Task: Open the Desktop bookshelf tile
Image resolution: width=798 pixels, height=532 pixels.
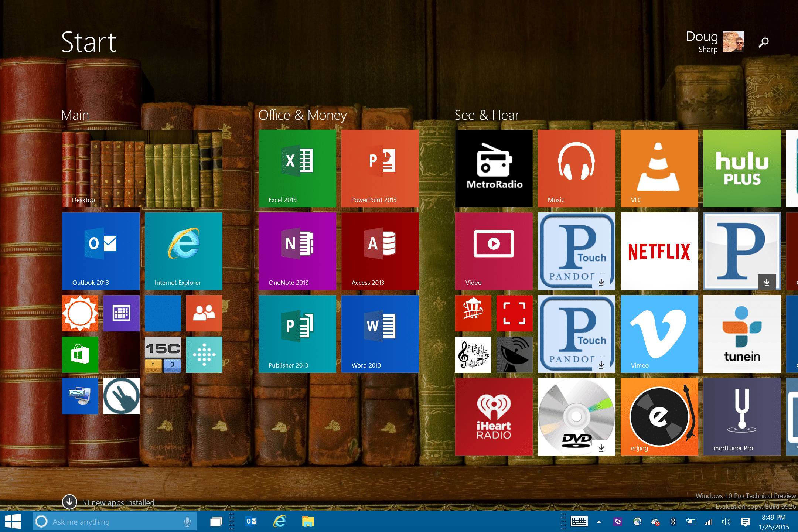Action: point(142,168)
